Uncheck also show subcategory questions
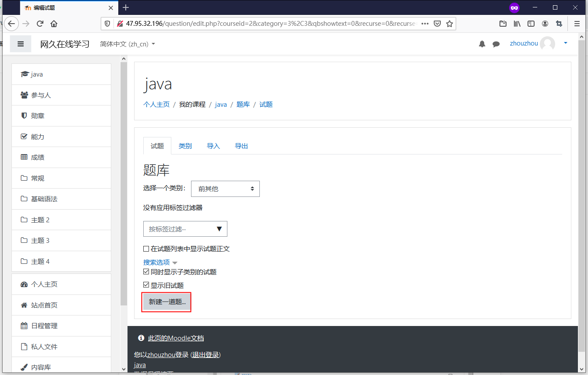Screen dimensions: 588x375 tap(146, 272)
